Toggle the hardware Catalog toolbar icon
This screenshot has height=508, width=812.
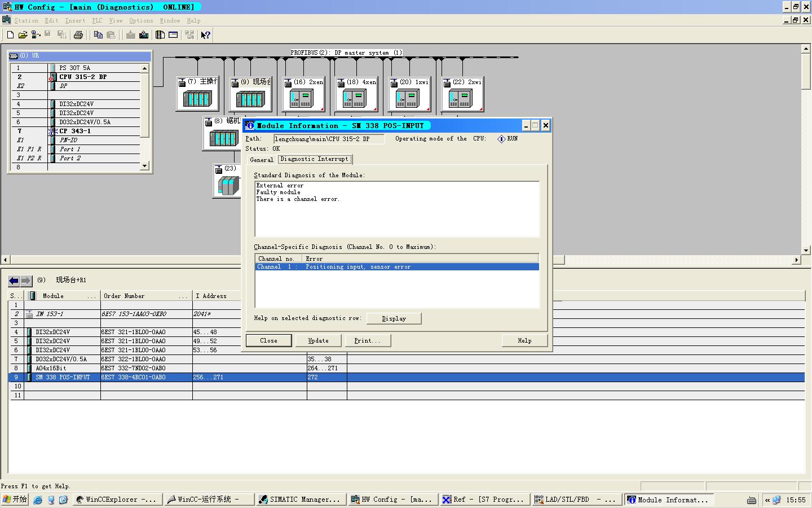coord(160,35)
